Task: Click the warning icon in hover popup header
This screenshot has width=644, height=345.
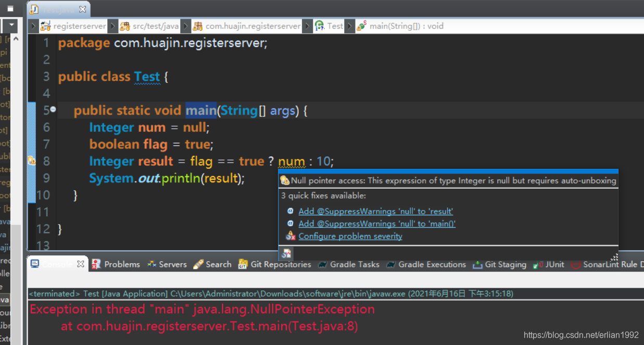Action: [x=285, y=181]
